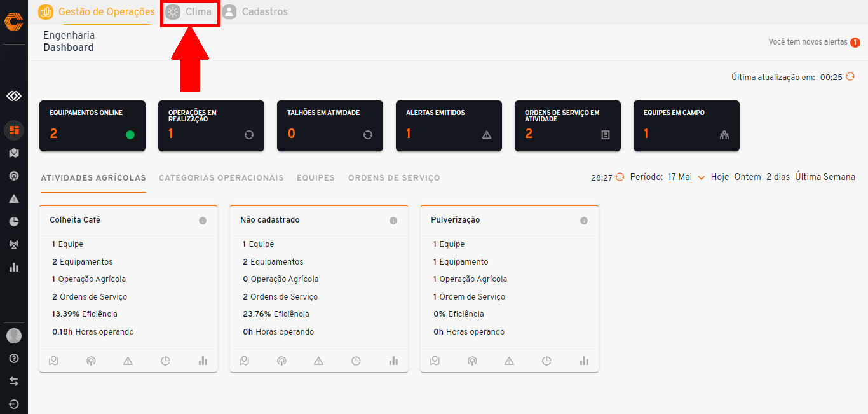Click 0.18h Horas operando text
868x414 pixels.
tap(93, 332)
